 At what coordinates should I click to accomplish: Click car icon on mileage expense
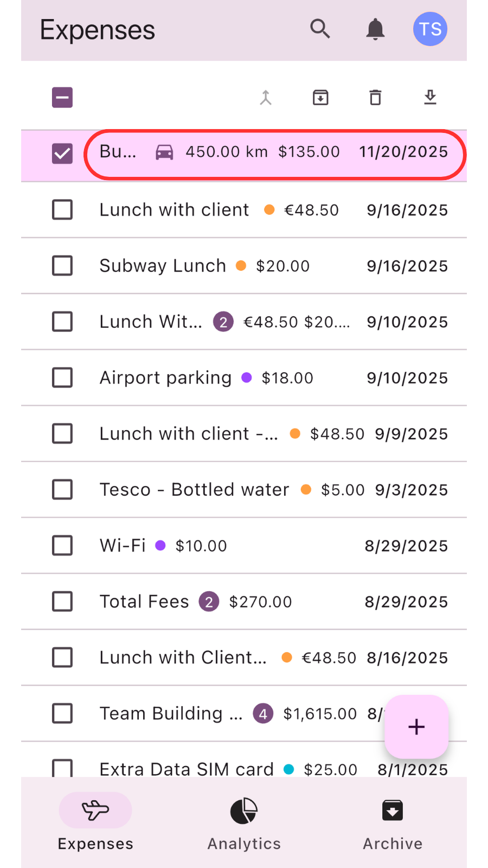coord(165,152)
